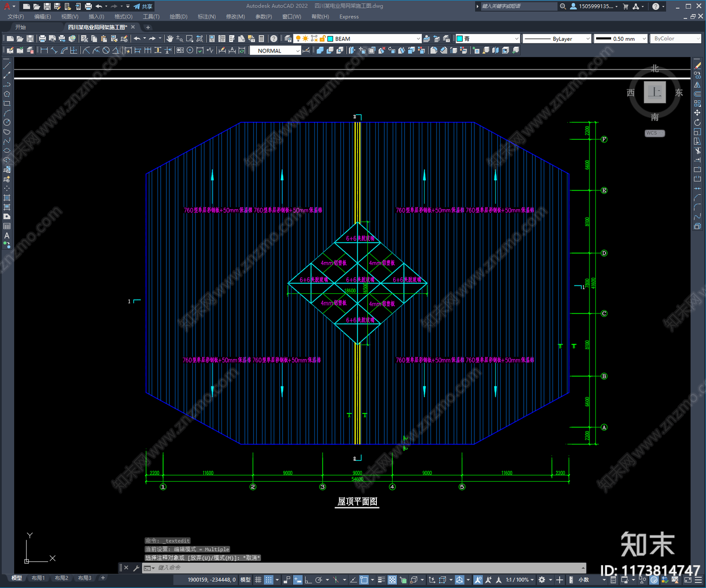Select the Move tool in modify toolbar

697,113
